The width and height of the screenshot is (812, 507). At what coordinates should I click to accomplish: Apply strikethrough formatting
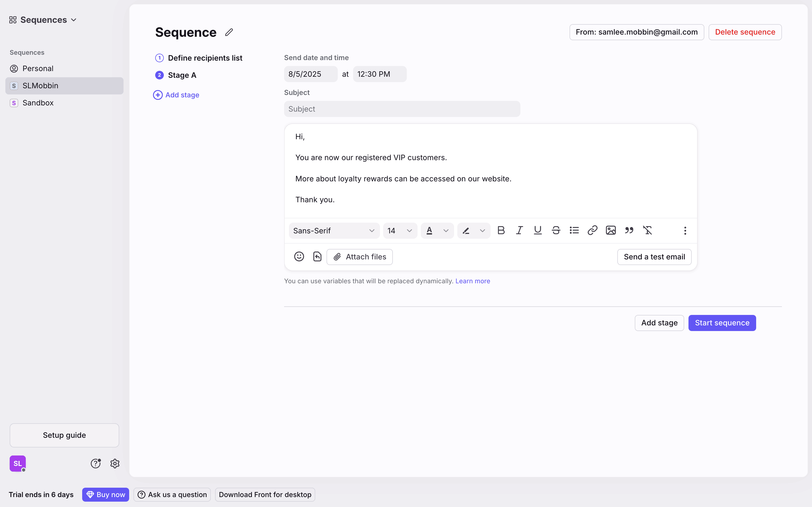(556, 230)
